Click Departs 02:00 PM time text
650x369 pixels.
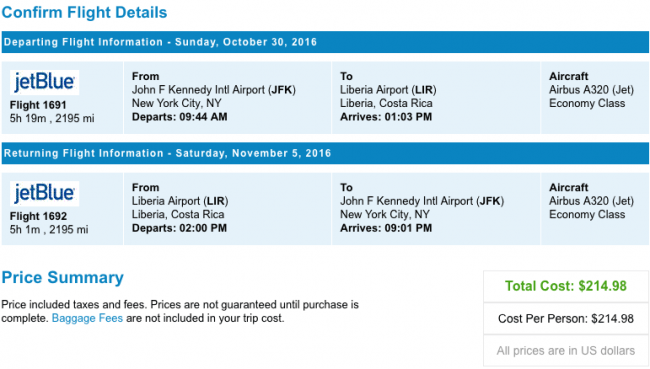(179, 228)
